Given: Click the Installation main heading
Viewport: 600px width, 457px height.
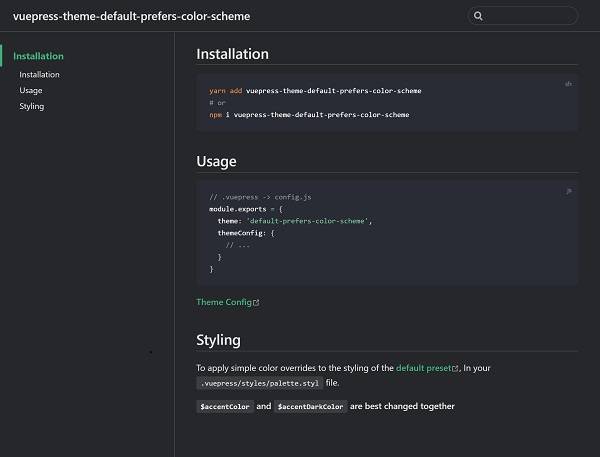Looking at the screenshot, I should pyautogui.click(x=232, y=54).
